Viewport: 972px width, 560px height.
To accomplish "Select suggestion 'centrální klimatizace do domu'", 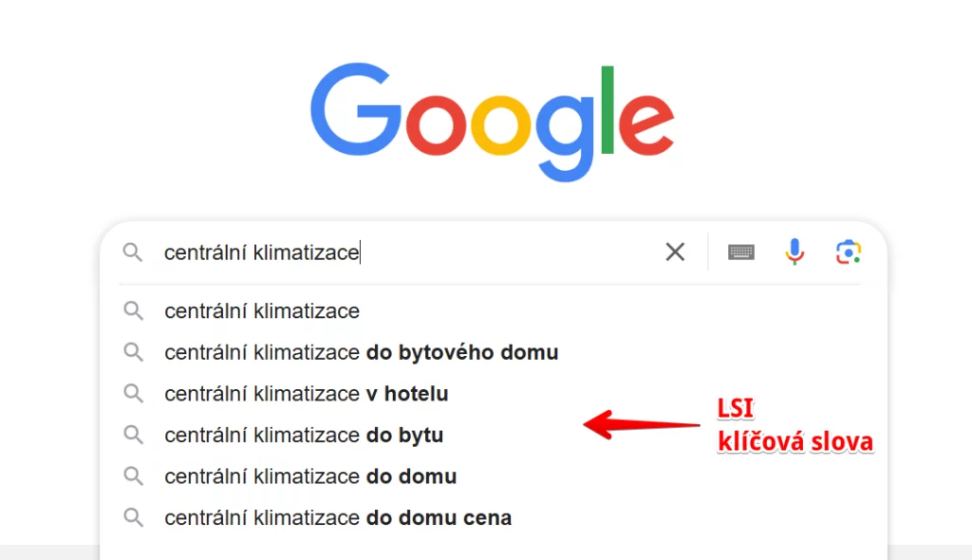I will pyautogui.click(x=310, y=476).
